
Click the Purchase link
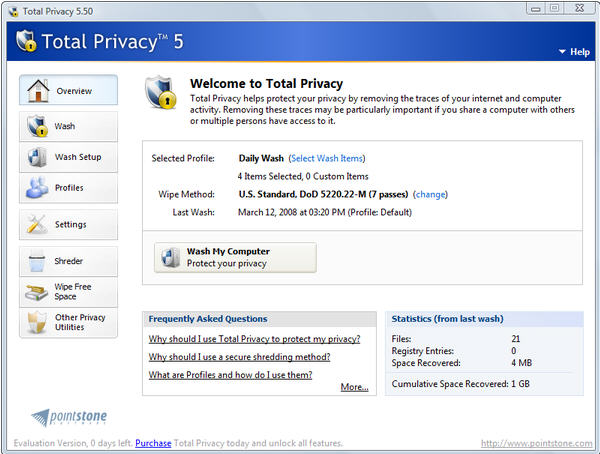(x=153, y=443)
